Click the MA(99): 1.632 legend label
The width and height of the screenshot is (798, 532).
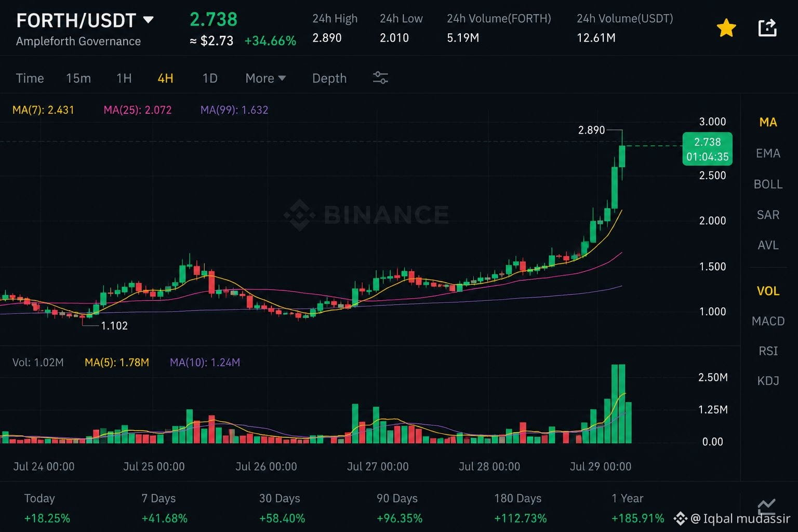point(234,110)
